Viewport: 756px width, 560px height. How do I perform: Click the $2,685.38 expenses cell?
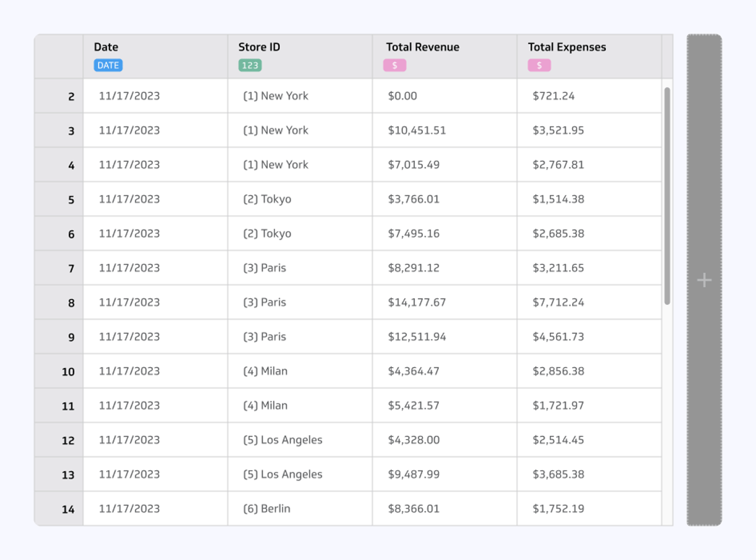click(x=589, y=233)
